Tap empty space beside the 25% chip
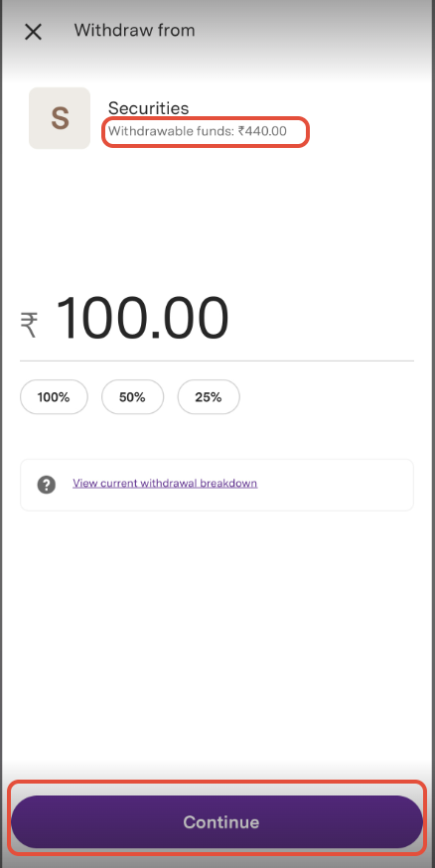This screenshot has width=435, height=868. click(327, 397)
